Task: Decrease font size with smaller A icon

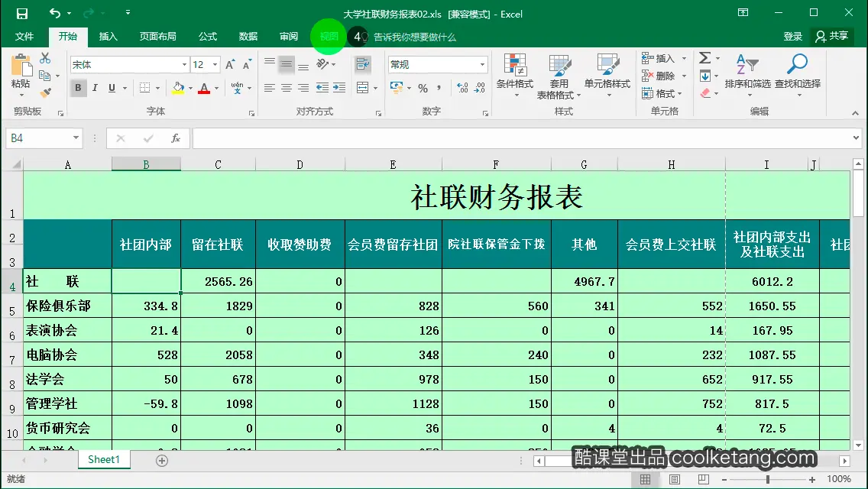Action: [247, 65]
